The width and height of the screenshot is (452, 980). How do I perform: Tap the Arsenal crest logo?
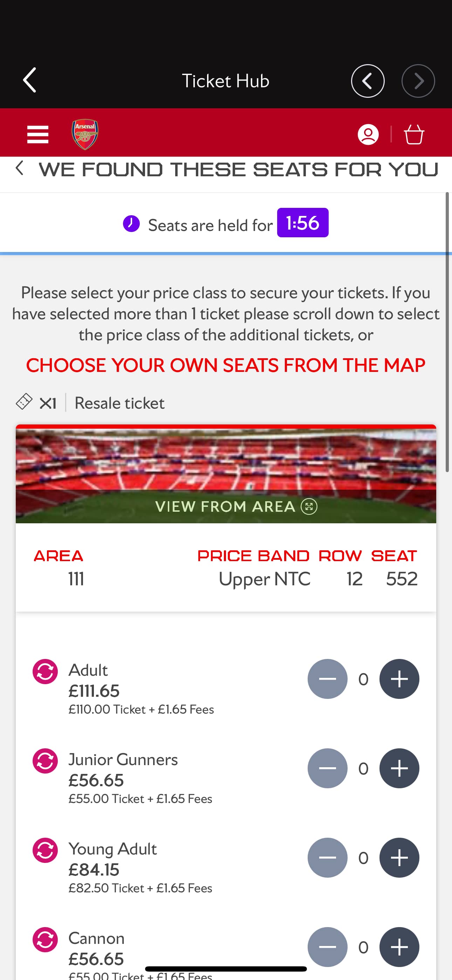(85, 134)
